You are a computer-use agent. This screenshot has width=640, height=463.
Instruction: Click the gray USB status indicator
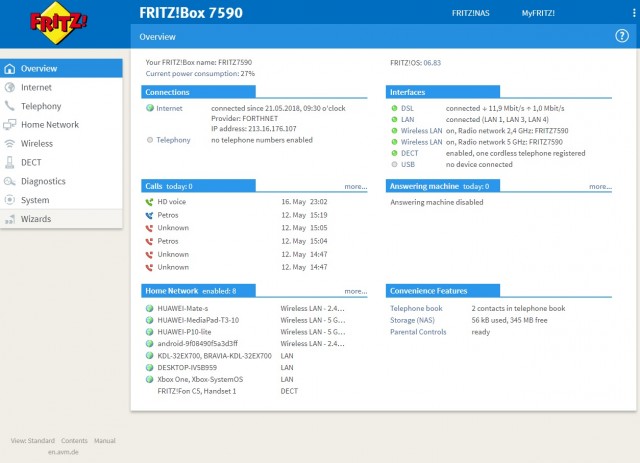coord(394,165)
